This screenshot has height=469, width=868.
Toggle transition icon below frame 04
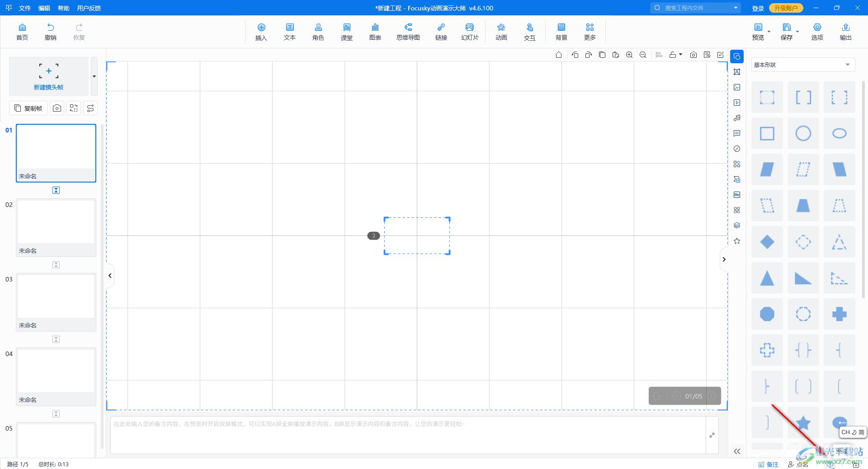pos(56,414)
